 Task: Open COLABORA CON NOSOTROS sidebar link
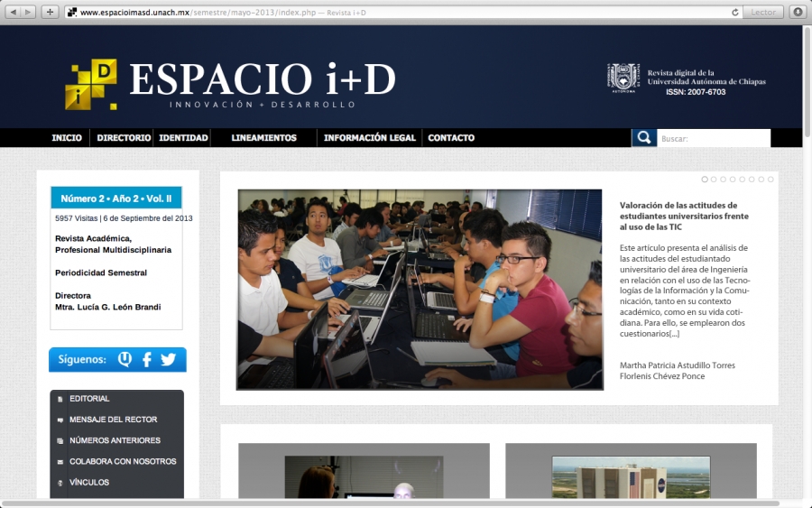[x=124, y=461]
